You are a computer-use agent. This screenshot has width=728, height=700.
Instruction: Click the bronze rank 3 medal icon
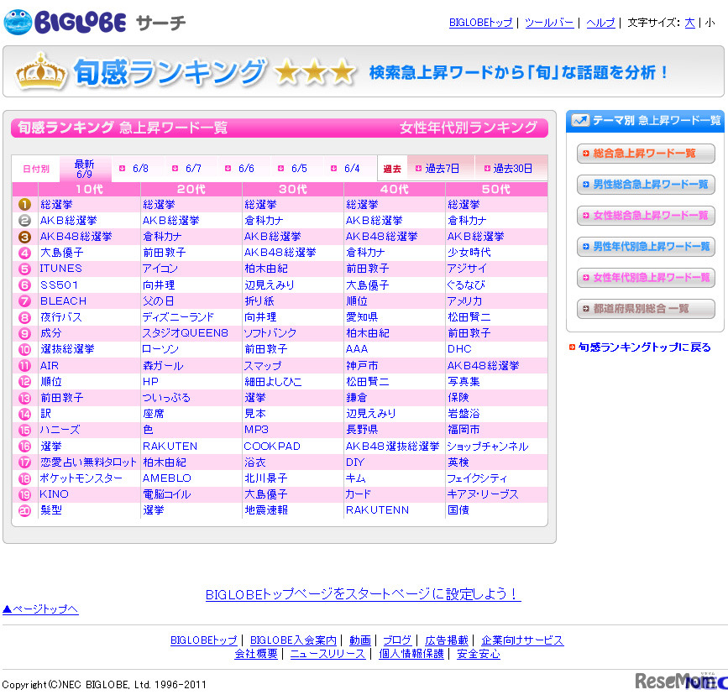click(25, 237)
